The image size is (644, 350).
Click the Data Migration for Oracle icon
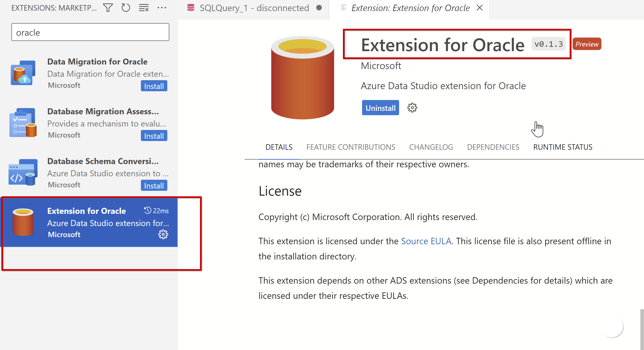pyautogui.click(x=23, y=73)
